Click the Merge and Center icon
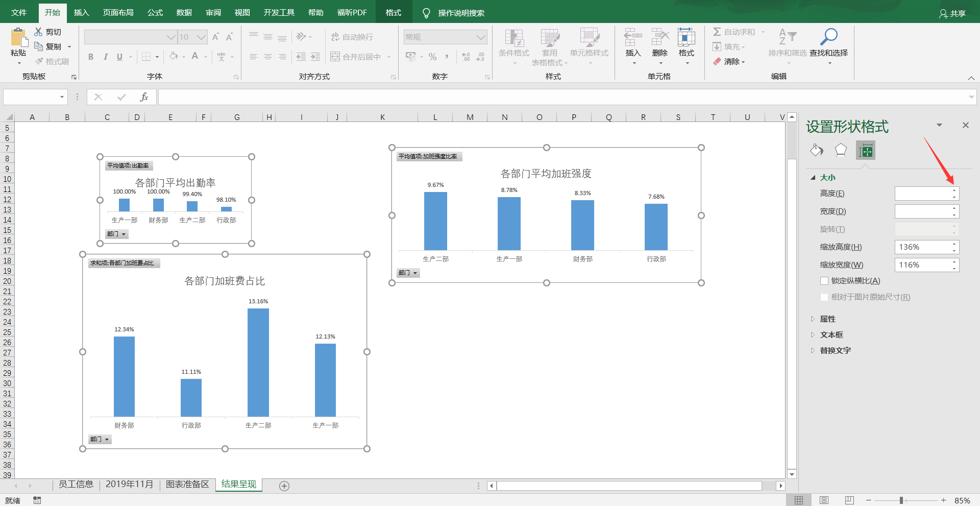This screenshot has width=980, height=506. [335, 57]
